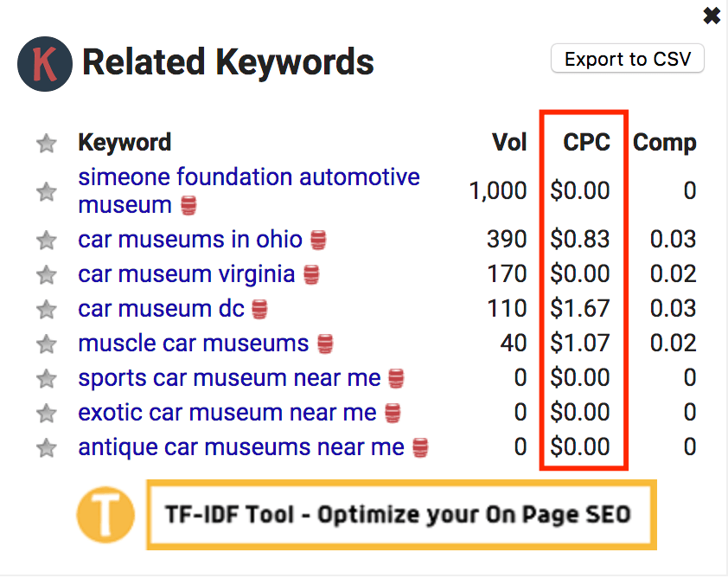
Task: Toggle star for exotic car museum near me
Action: tap(47, 414)
